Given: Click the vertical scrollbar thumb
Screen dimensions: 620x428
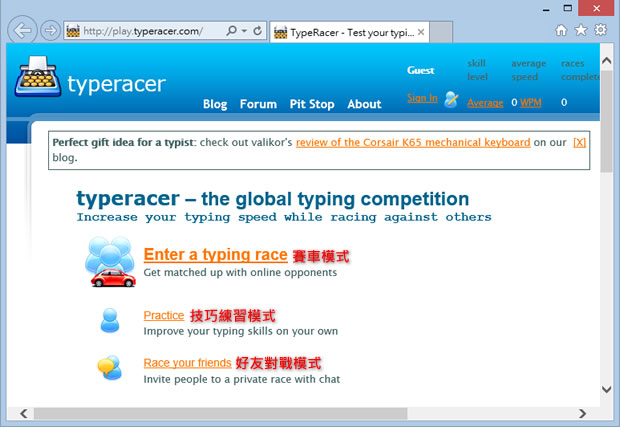Looking at the screenshot, I should pos(607,121).
